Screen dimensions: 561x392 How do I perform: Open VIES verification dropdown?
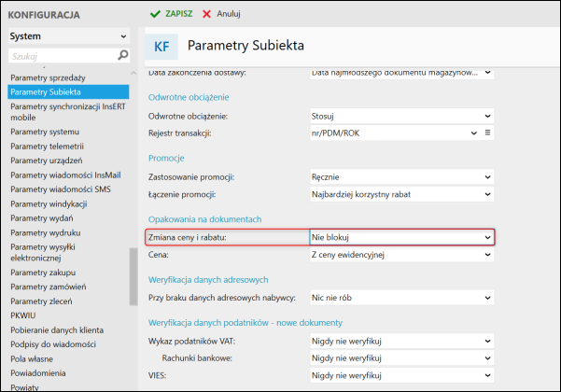tap(401, 375)
